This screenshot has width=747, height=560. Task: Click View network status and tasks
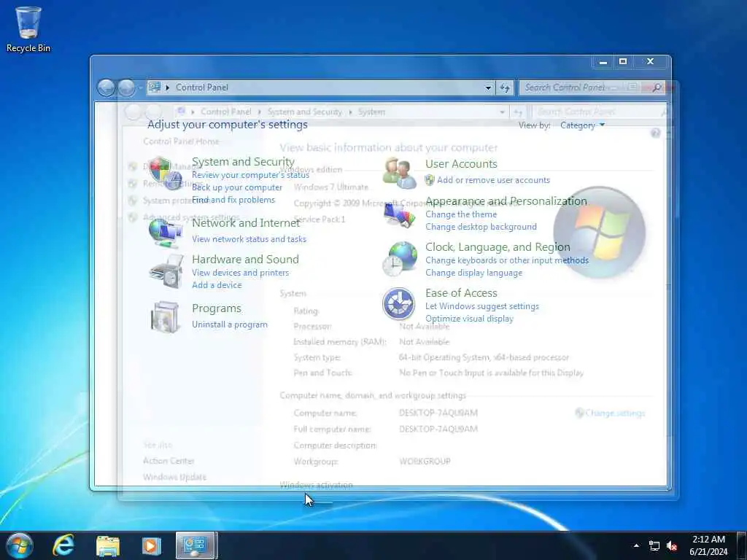(x=249, y=239)
